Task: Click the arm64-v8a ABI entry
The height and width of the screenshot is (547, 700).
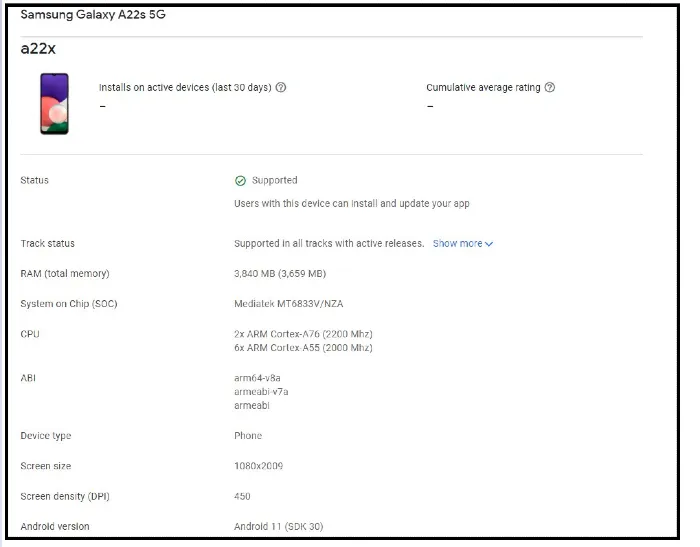Action: (x=257, y=378)
